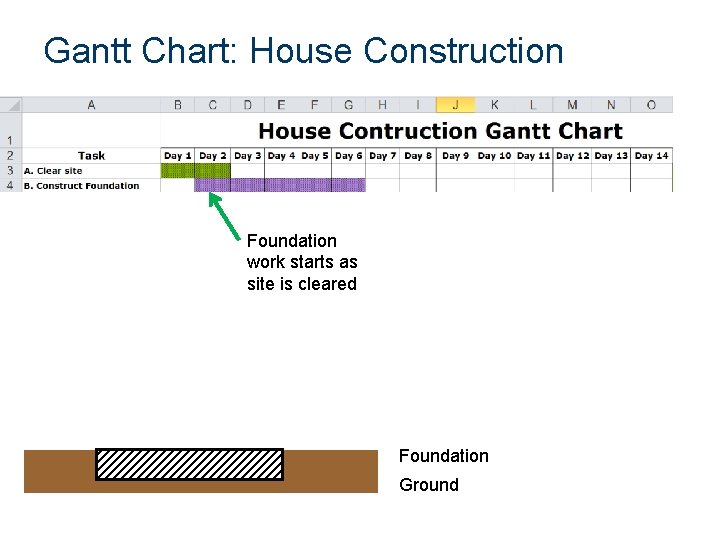This screenshot has height=540, width=720.
Task: Click the Ground legend label
Action: (429, 485)
